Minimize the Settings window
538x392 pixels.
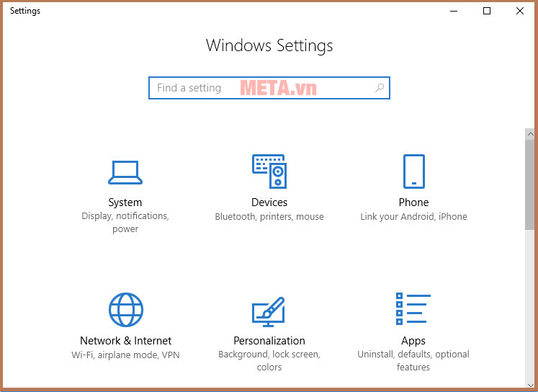[454, 11]
